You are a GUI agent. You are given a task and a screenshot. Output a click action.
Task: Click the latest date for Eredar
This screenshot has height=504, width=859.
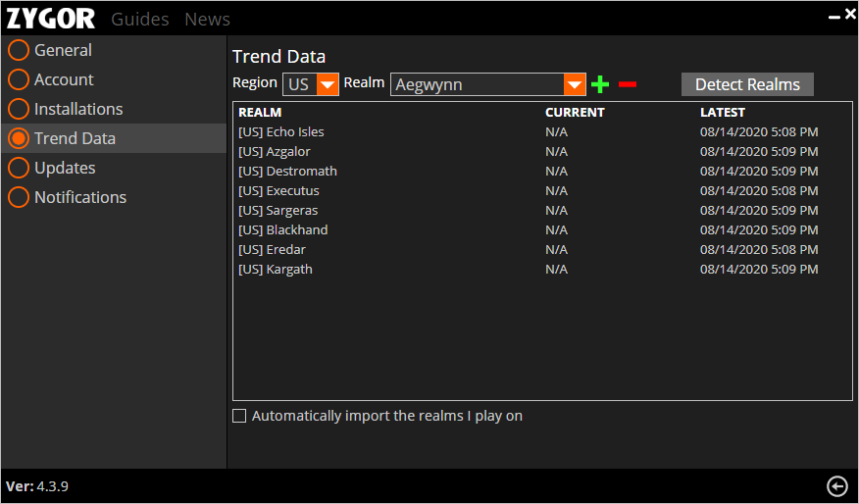click(x=759, y=250)
